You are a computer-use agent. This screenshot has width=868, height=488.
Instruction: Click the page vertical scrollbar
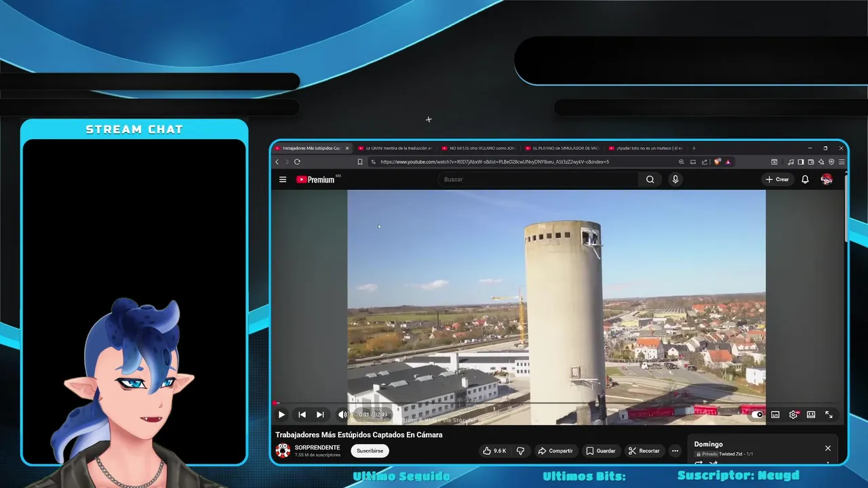click(x=845, y=210)
